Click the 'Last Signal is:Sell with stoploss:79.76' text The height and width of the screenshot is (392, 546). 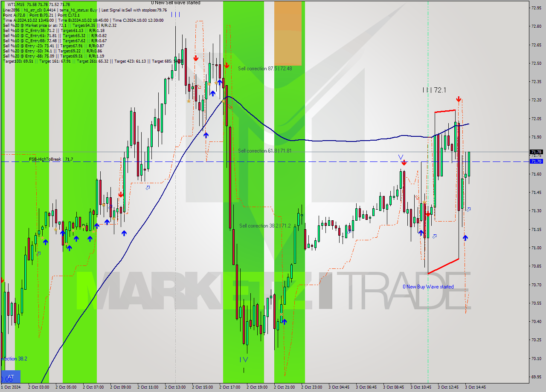(134, 10)
